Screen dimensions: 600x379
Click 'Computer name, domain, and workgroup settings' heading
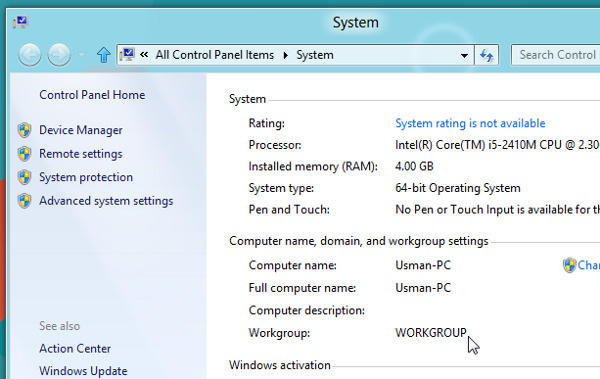(x=359, y=241)
